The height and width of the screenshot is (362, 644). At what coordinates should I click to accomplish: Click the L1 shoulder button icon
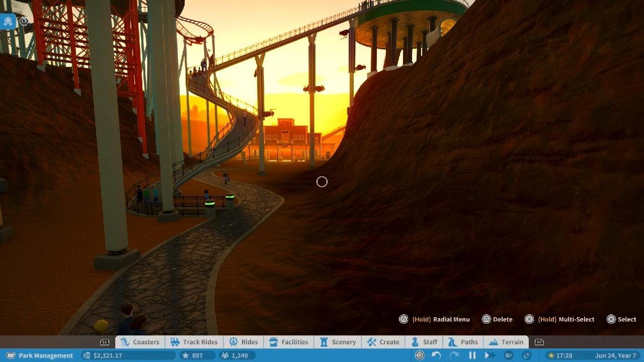pos(105,342)
